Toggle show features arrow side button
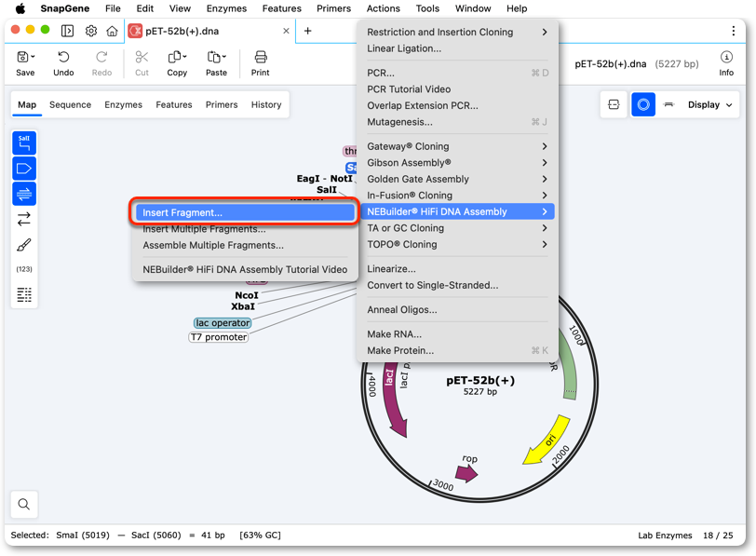Viewport: 756px width, 556px height. tap(24, 169)
